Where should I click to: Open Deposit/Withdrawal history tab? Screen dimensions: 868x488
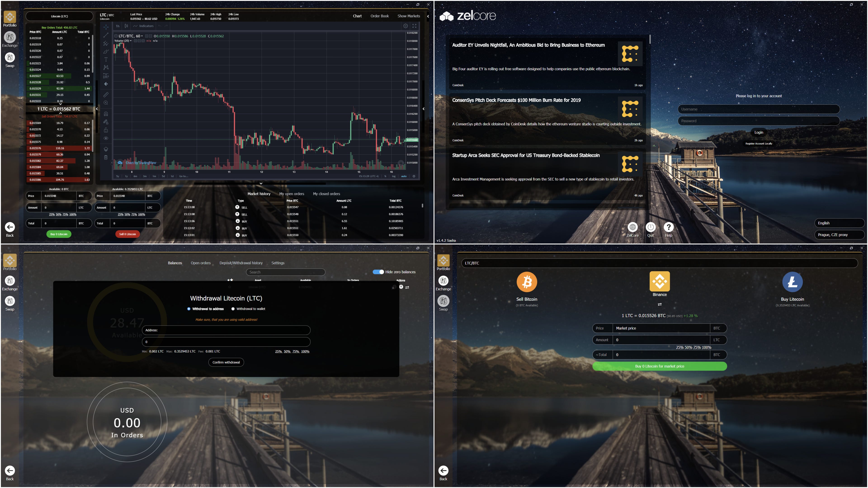[x=241, y=263]
